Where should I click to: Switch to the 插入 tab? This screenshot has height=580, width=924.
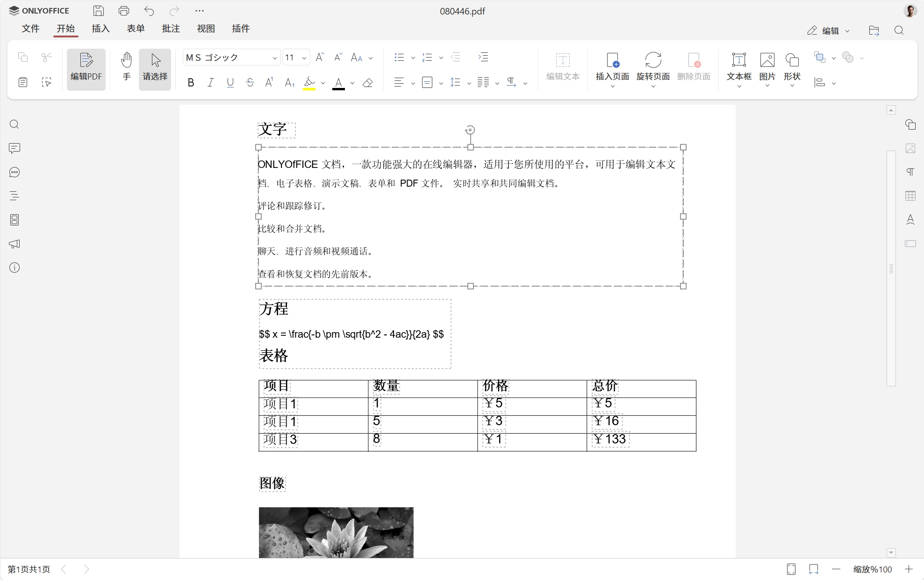tap(100, 29)
